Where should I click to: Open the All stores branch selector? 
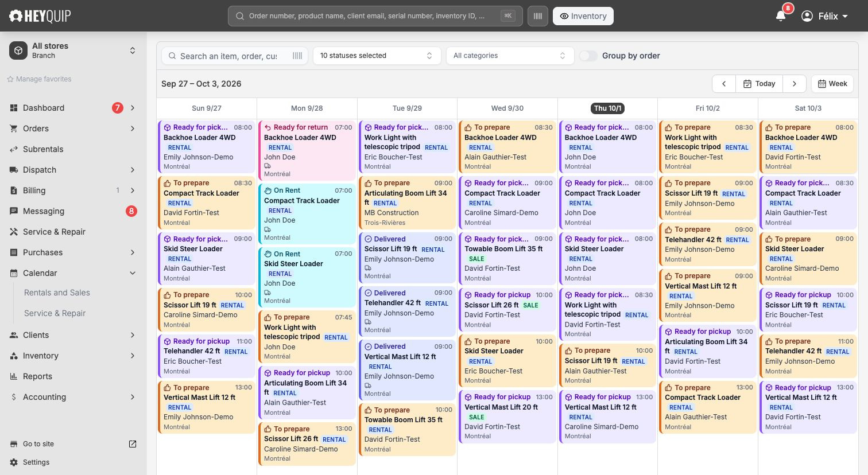[73, 50]
